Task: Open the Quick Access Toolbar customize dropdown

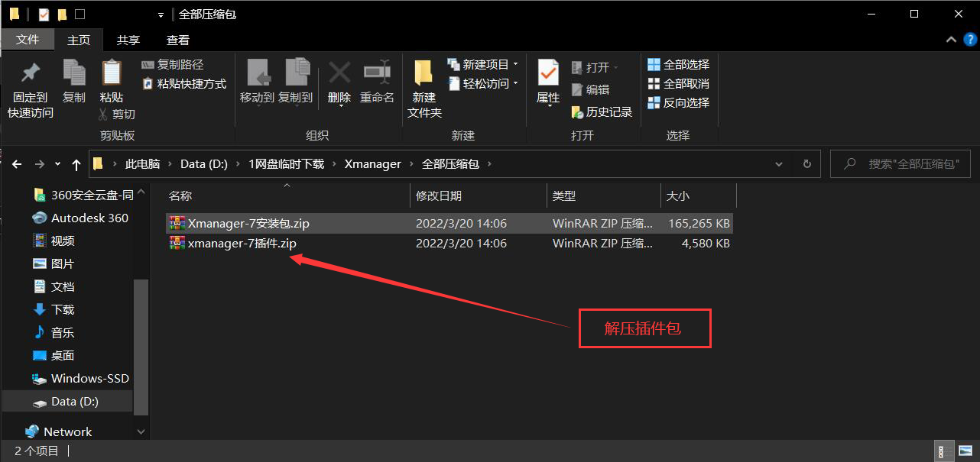Action: [160, 15]
